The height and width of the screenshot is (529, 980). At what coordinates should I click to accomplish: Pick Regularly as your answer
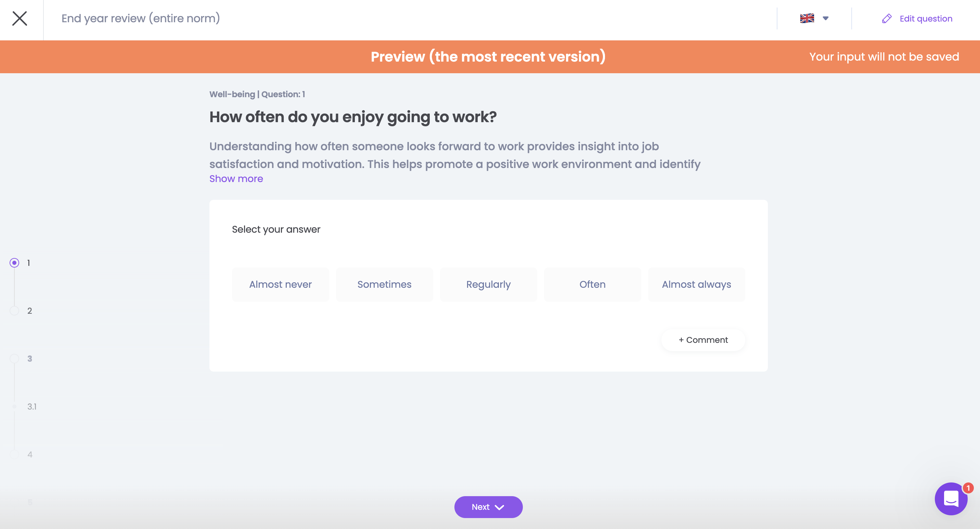pos(488,284)
